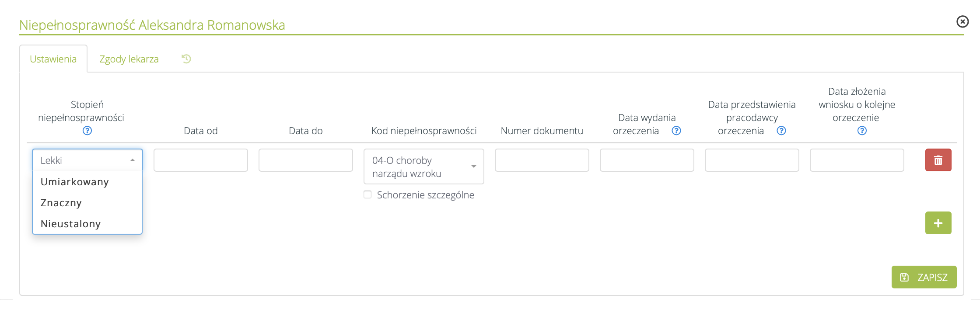Click the Data do input field
Image resolution: width=980 pixels, height=312 pixels.
(x=305, y=160)
